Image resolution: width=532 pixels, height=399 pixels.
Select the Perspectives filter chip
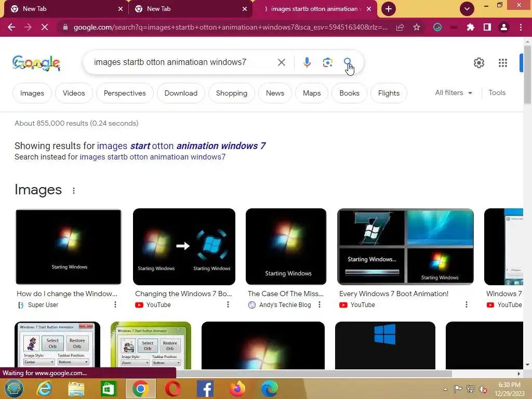point(125,93)
